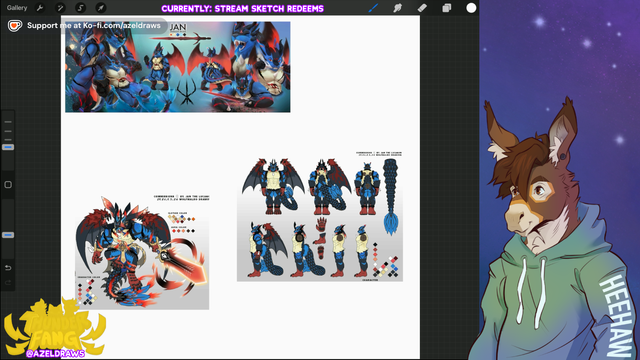Screen dimensions: 640x360
Task: Adjust the brush size slider handle
Action: pyautogui.click(x=8, y=147)
